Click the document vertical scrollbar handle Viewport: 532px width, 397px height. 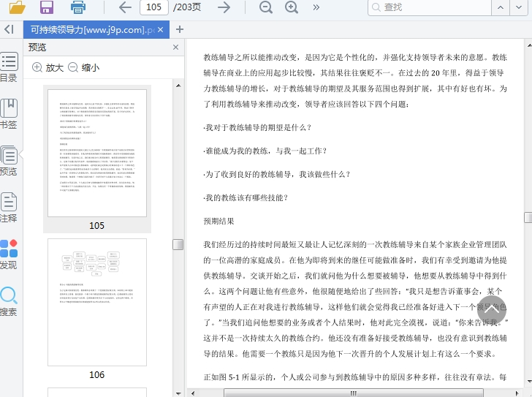click(528, 217)
